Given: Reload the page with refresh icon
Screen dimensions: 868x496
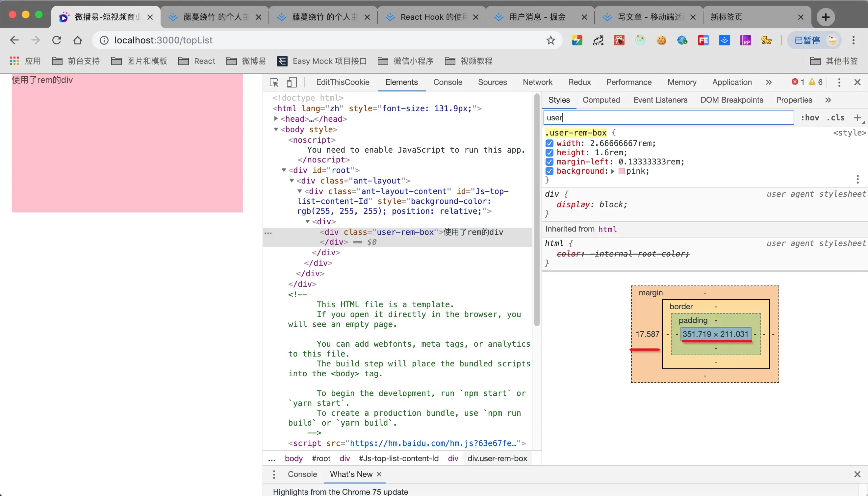Looking at the screenshot, I should click(57, 40).
